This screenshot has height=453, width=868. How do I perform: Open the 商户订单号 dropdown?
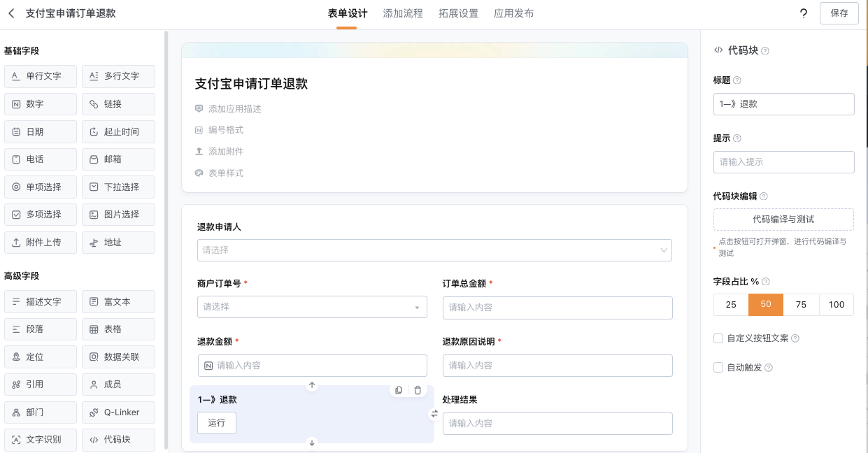[312, 307]
